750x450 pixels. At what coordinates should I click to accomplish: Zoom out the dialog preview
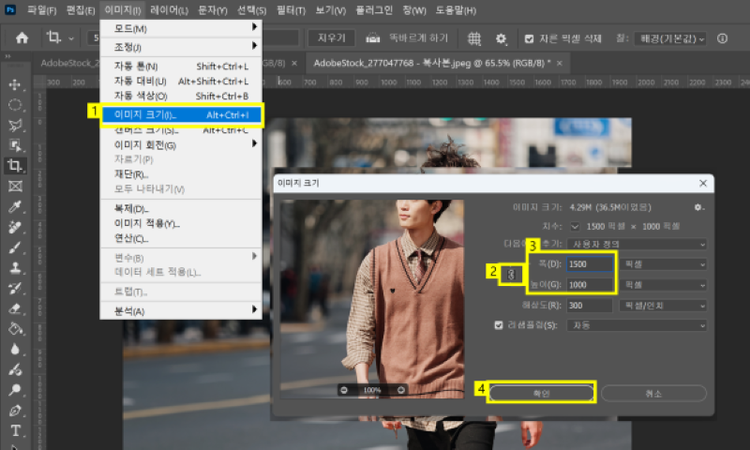pyautogui.click(x=343, y=390)
